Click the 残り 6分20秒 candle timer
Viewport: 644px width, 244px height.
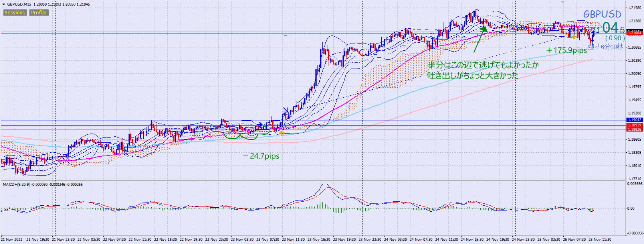[605, 47]
